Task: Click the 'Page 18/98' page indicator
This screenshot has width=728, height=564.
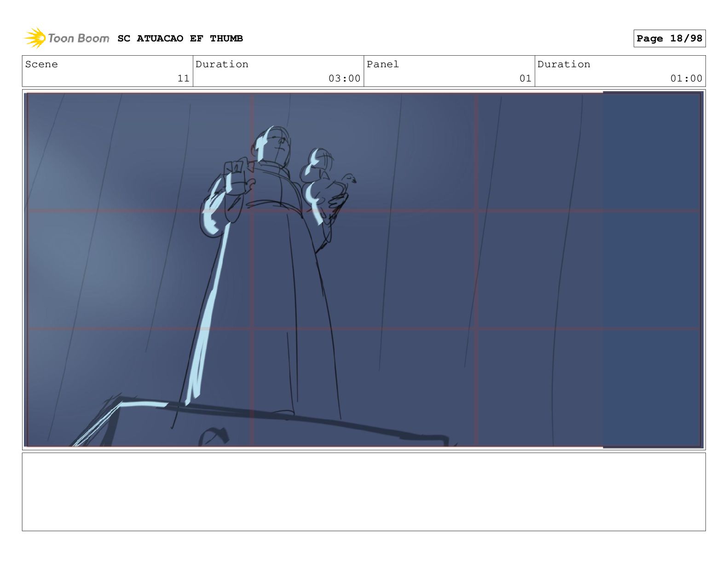Action: pyautogui.click(x=669, y=38)
